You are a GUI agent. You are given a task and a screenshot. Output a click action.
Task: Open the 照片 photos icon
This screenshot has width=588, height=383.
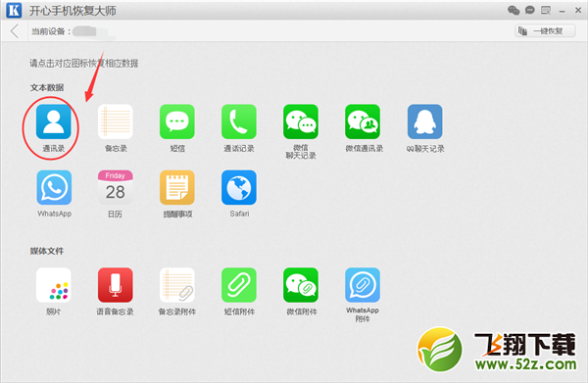54,285
